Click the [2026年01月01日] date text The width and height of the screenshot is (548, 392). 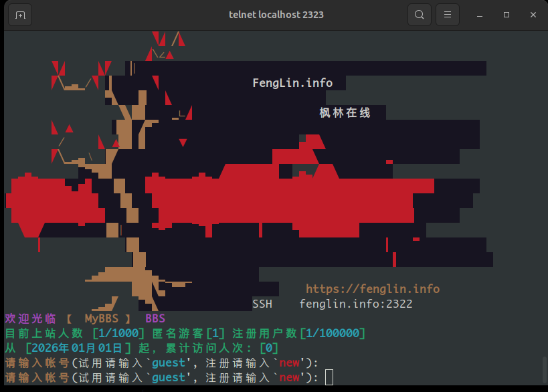point(74,348)
